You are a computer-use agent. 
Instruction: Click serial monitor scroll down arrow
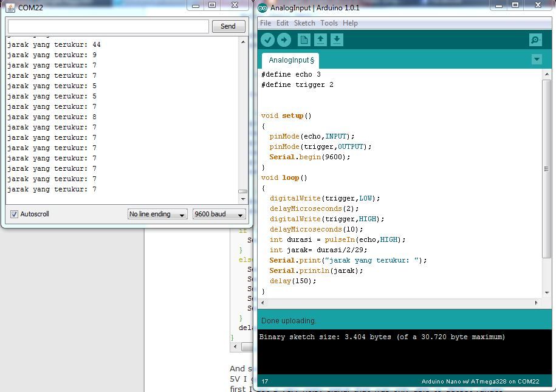pos(243,199)
